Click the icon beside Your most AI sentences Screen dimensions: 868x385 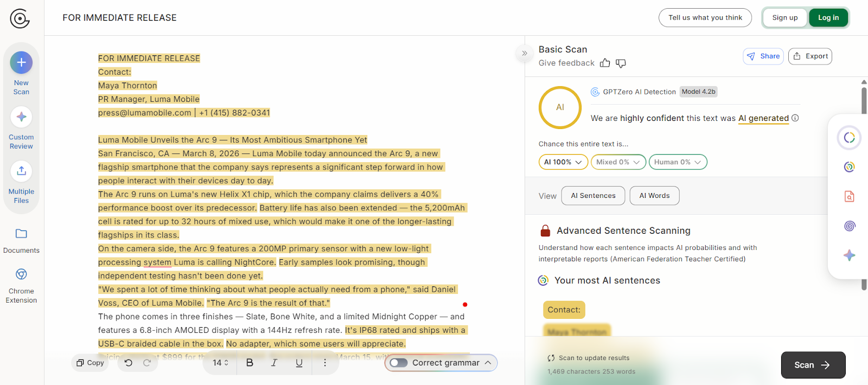543,280
